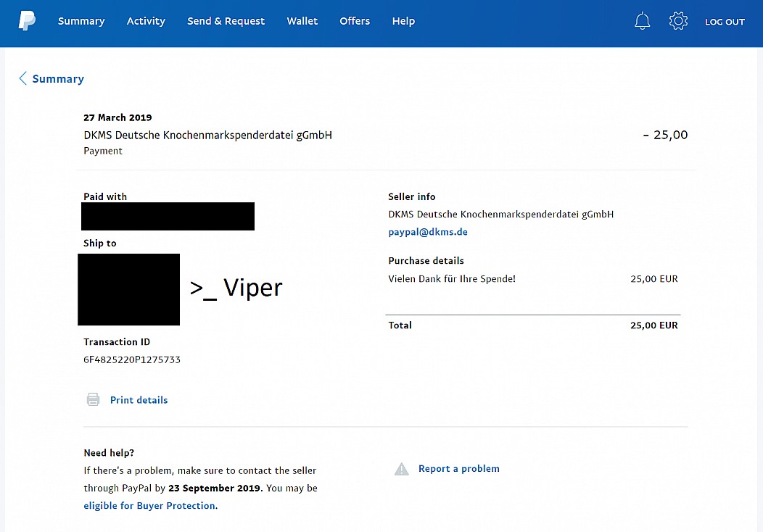Click the Total 25,00 EUR amount
Viewport: 763px width, 532px height.
(654, 325)
